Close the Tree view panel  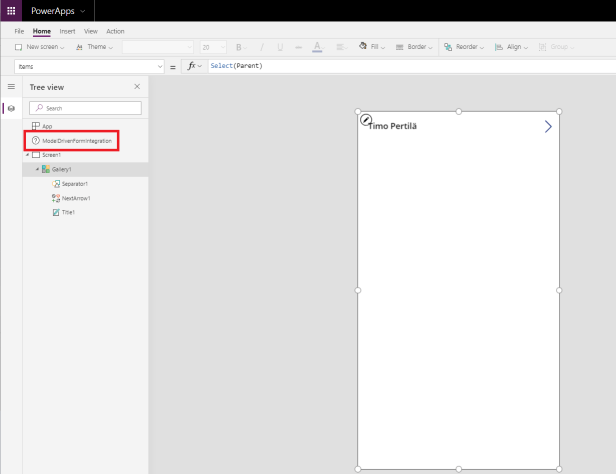pyautogui.click(x=137, y=86)
